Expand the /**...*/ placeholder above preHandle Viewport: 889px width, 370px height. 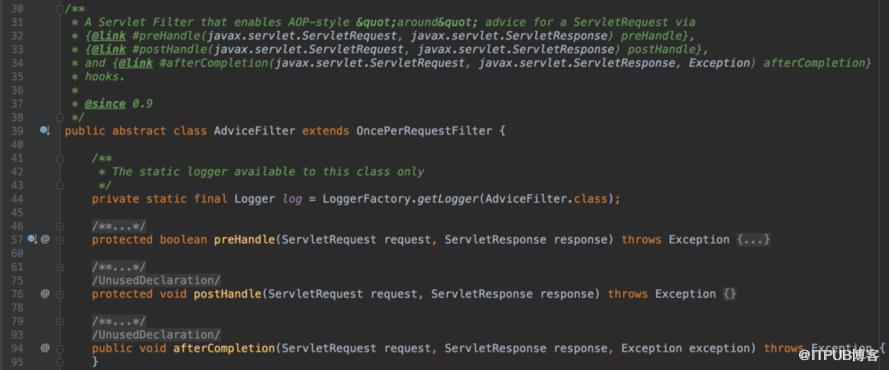coord(118,226)
